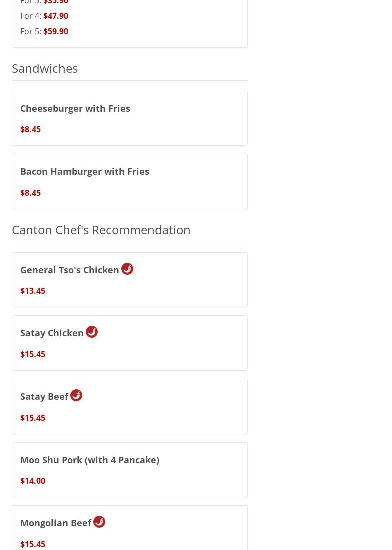This screenshot has height=550, width=392.
Task: Choose the Mongolian Beef dish
Action: [56, 523]
